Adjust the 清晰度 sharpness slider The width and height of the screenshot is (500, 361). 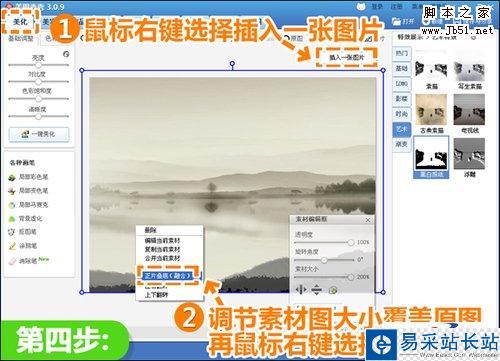coord(38,116)
